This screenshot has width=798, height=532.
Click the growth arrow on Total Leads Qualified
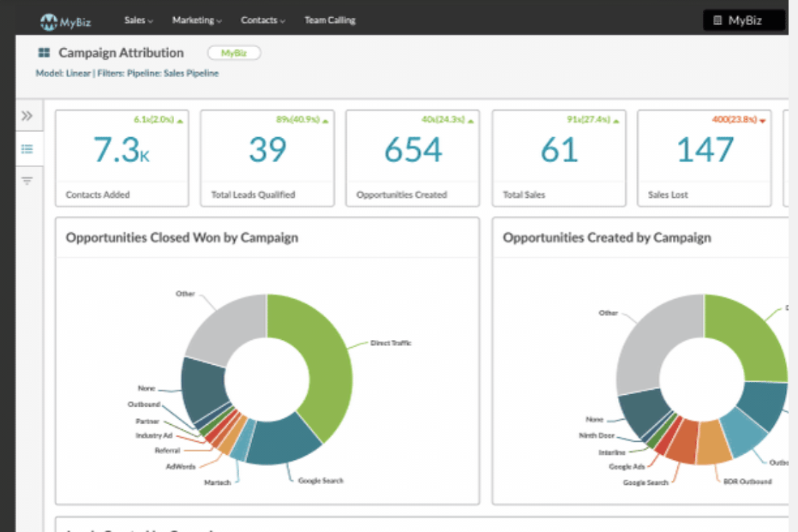(x=324, y=121)
